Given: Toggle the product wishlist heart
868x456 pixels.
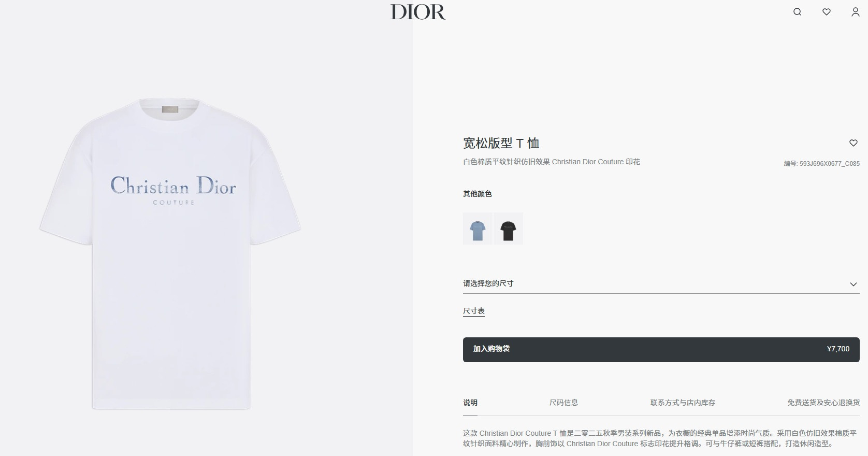Looking at the screenshot, I should [853, 143].
